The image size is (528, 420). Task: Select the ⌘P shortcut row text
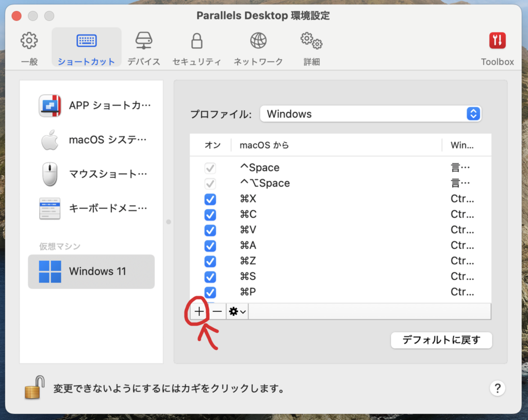click(x=248, y=292)
